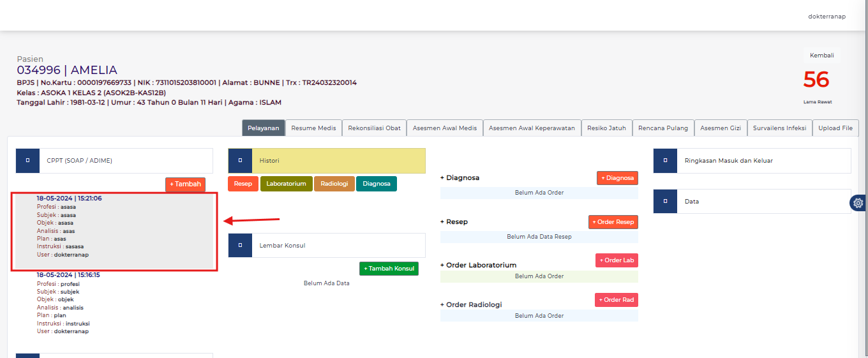Viewport: 868px width, 358px height.
Task: Click the Data panel square icon
Action: 665,201
